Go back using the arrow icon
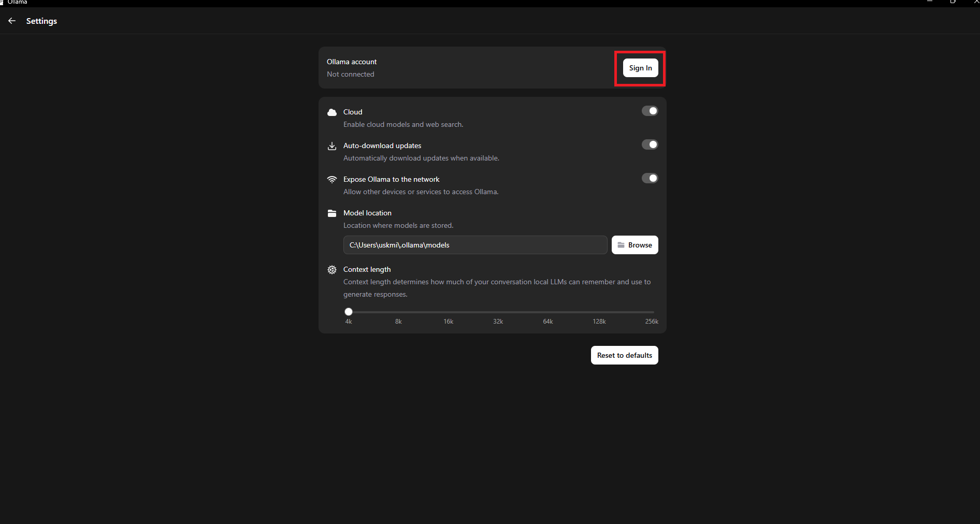 (x=12, y=21)
